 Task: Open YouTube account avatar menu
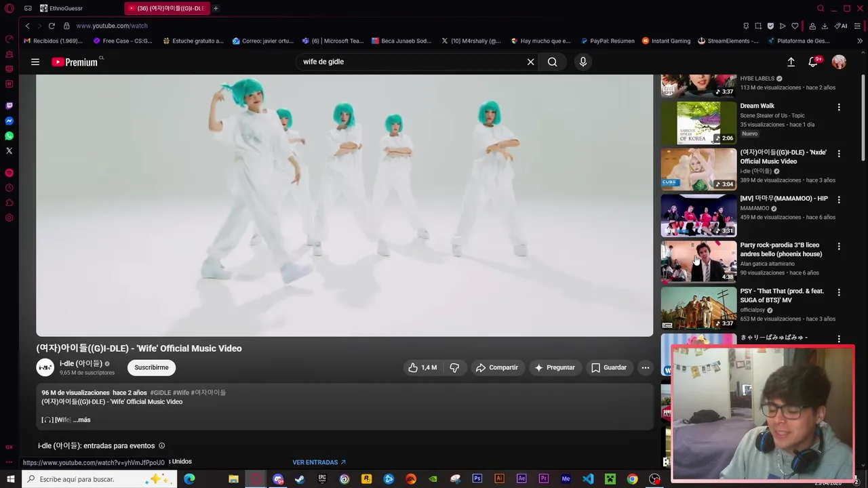coord(839,62)
